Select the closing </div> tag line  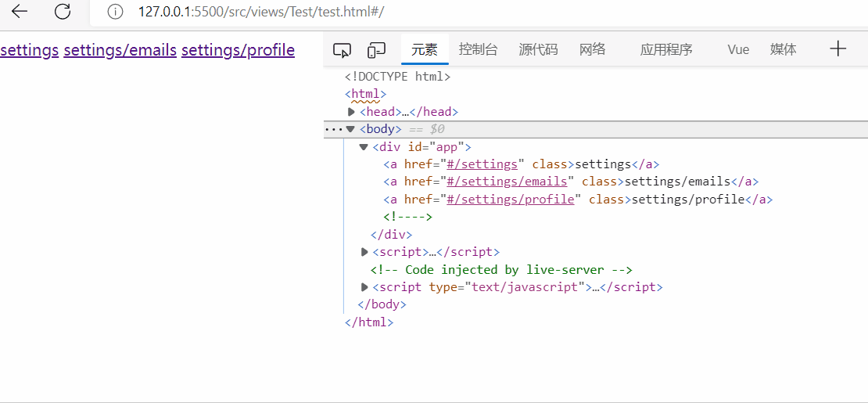click(391, 235)
